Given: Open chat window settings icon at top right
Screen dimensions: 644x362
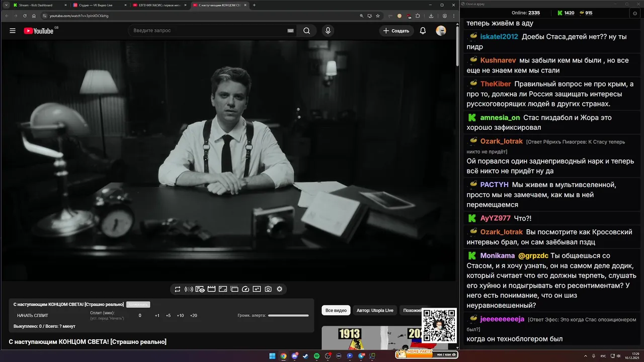Looking at the screenshot, I should [634, 13].
